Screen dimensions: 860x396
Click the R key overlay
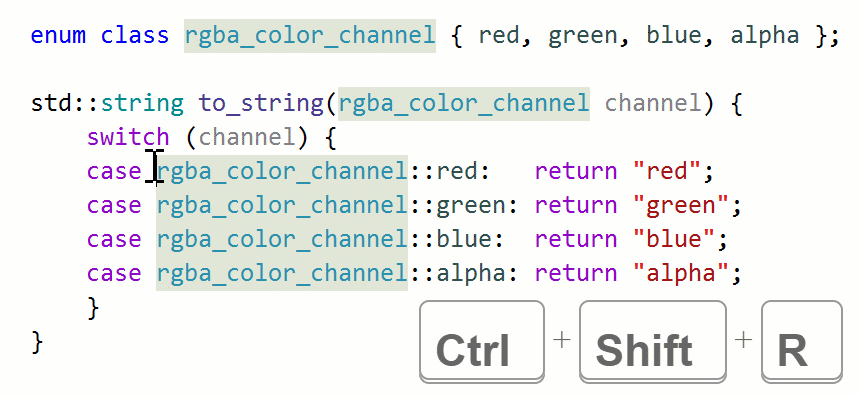[x=802, y=341]
